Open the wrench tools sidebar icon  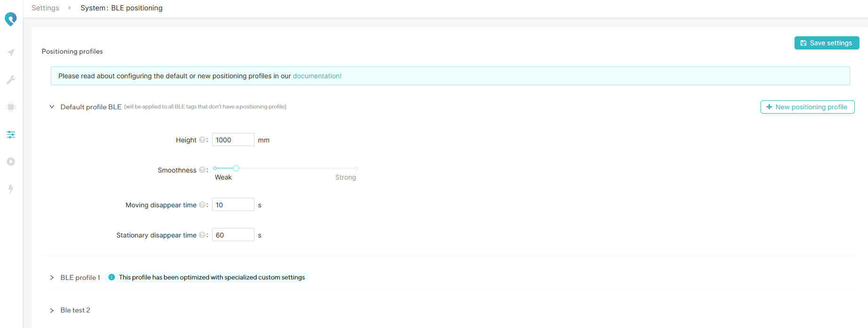coord(11,80)
